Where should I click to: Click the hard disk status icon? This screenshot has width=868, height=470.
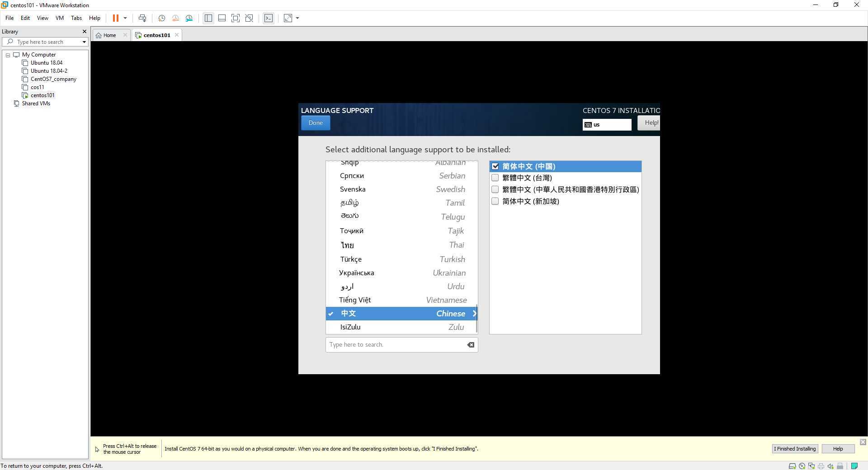click(x=792, y=466)
